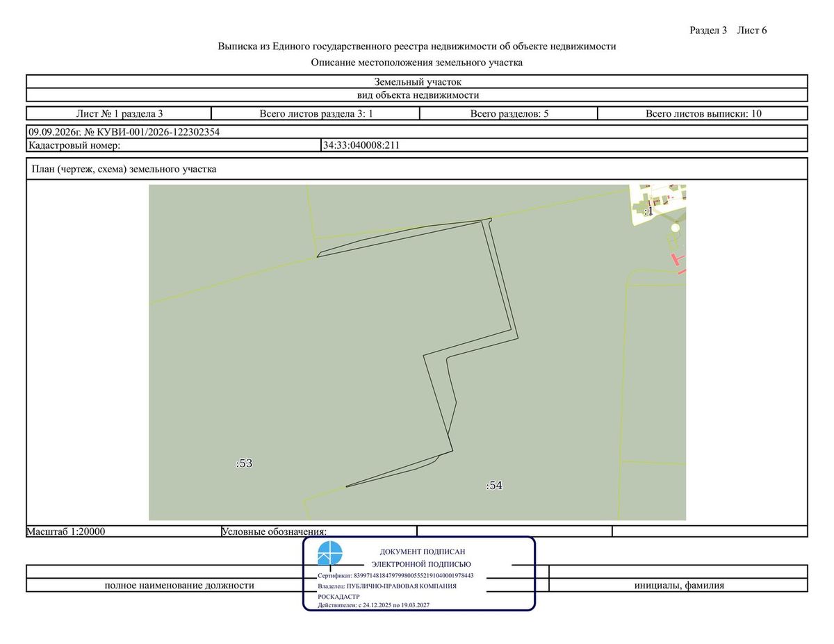This screenshot has width=834, height=644.
Task: Click the certificate number line 'Сертификат:'
Action: 395,576
